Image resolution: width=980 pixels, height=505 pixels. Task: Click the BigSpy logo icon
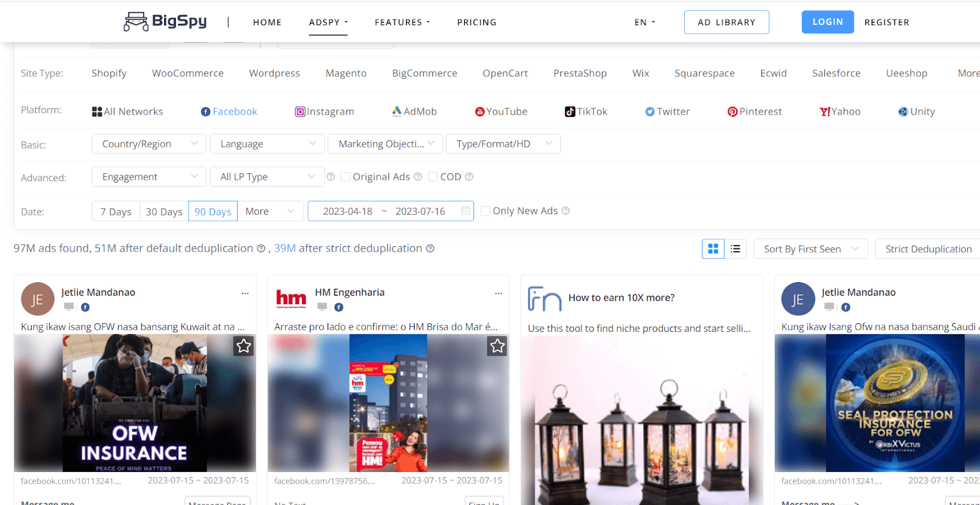(136, 22)
